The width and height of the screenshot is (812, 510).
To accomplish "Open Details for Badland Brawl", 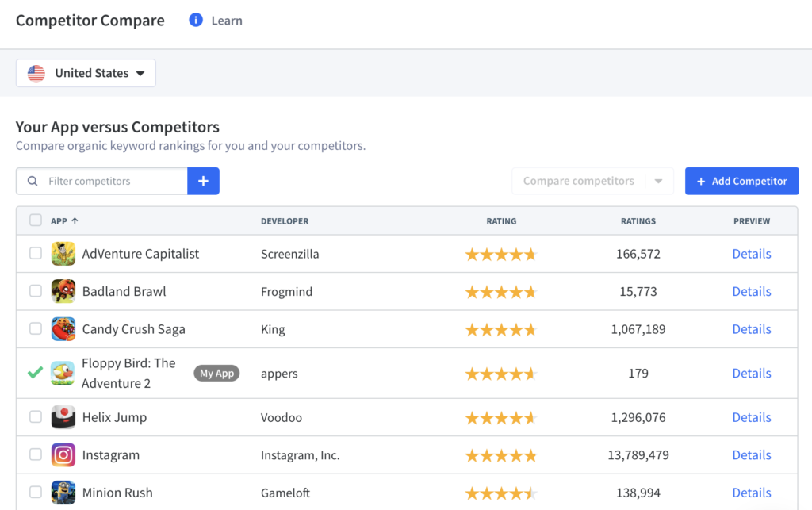I will click(752, 292).
